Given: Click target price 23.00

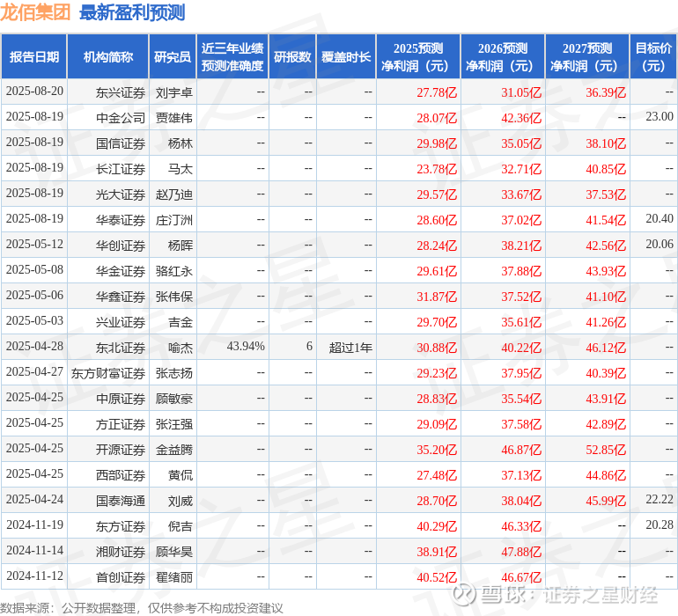Looking at the screenshot, I should tap(660, 117).
